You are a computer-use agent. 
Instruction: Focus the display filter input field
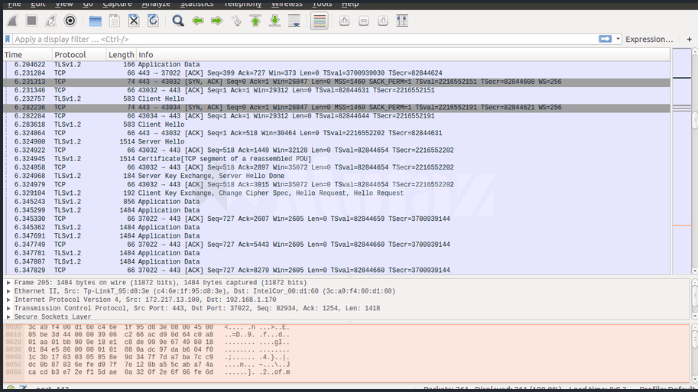pos(305,39)
